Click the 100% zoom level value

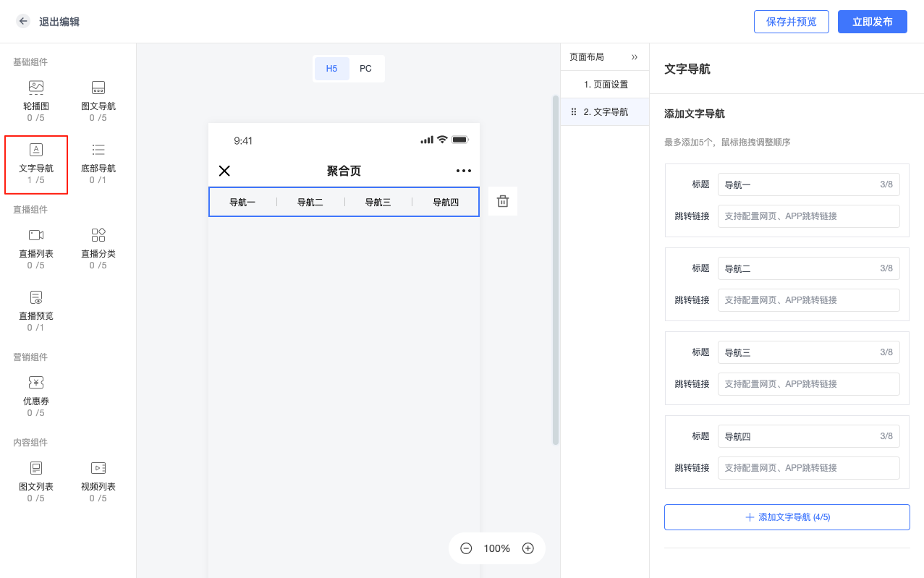pos(497,548)
